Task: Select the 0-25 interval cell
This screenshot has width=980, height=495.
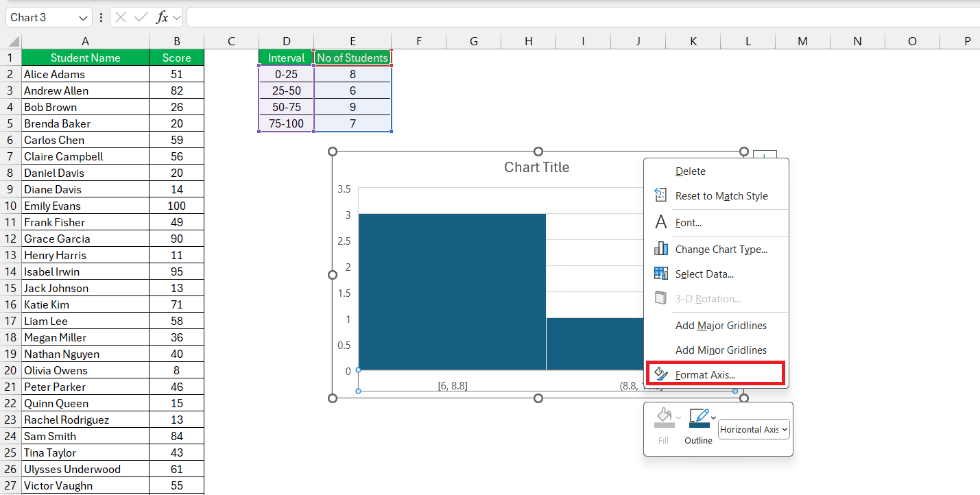Action: pos(287,74)
